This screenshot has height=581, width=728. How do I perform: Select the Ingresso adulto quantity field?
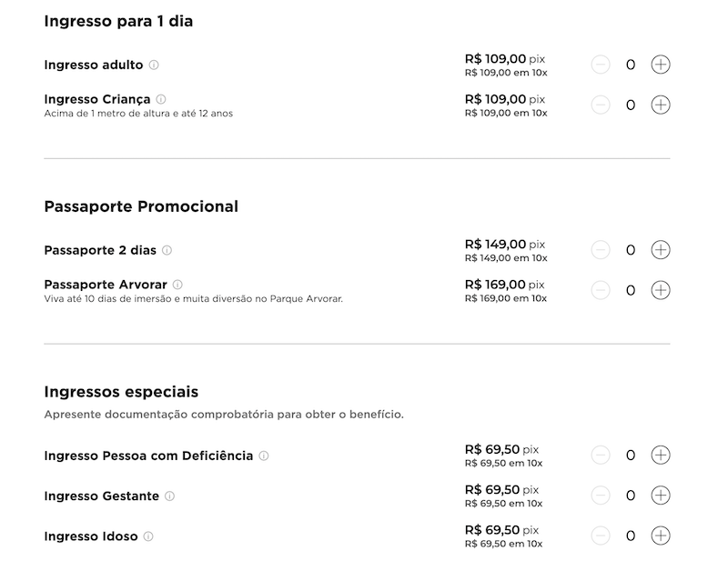pos(630,64)
